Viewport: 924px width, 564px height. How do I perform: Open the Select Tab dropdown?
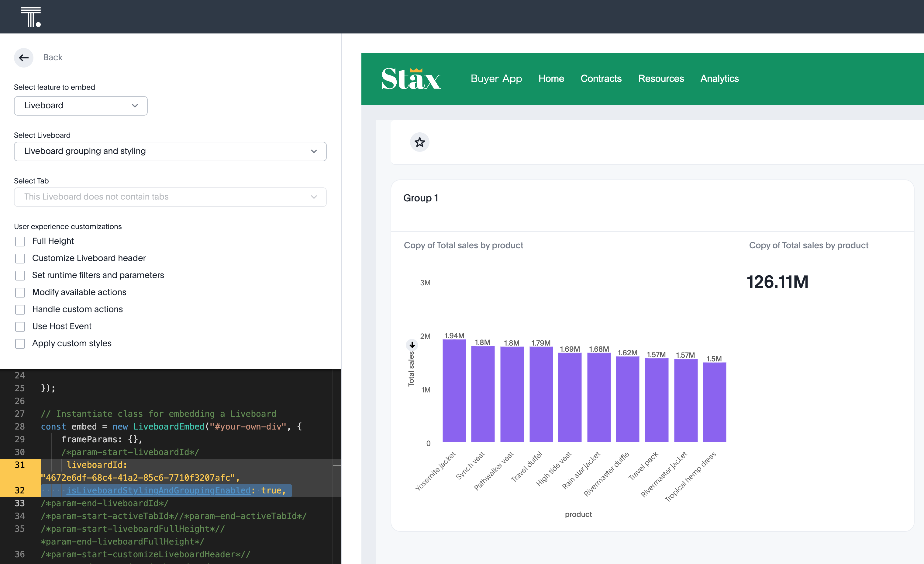[170, 197]
